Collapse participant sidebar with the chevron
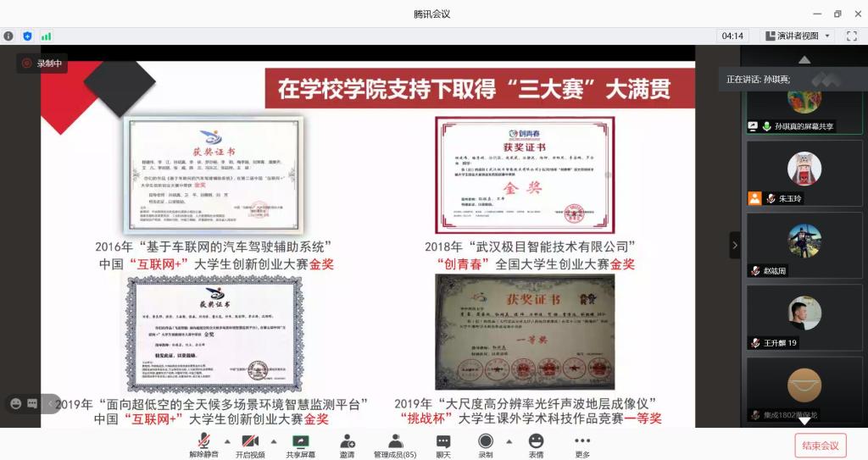 pos(735,245)
